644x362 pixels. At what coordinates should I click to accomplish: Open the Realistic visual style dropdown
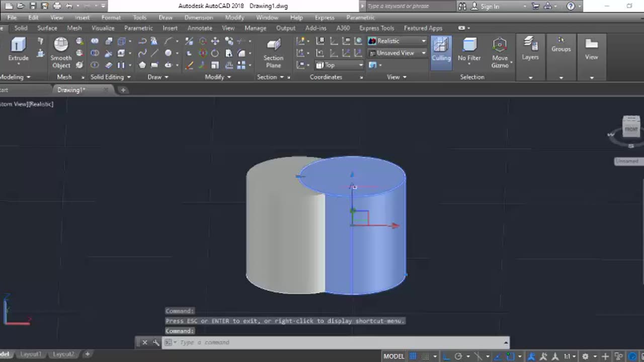[397, 41]
